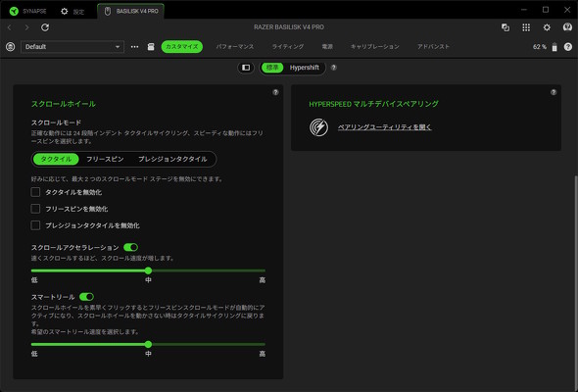Open the Default profile dropdown
This screenshot has width=578, height=392.
(x=72, y=47)
